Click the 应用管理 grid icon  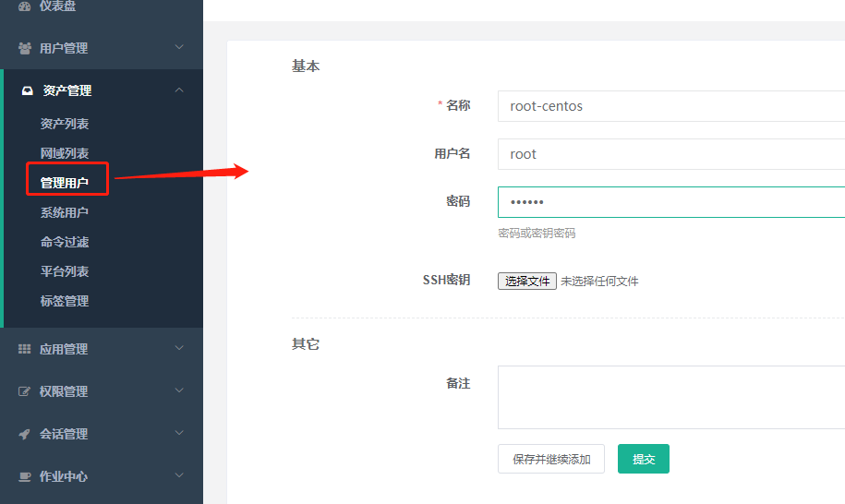pyautogui.click(x=24, y=349)
